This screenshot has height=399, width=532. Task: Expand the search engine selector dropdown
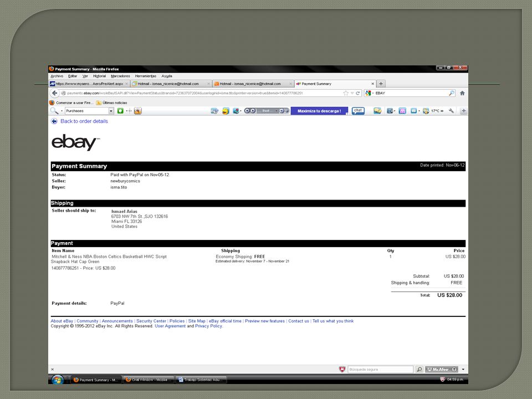click(373, 93)
